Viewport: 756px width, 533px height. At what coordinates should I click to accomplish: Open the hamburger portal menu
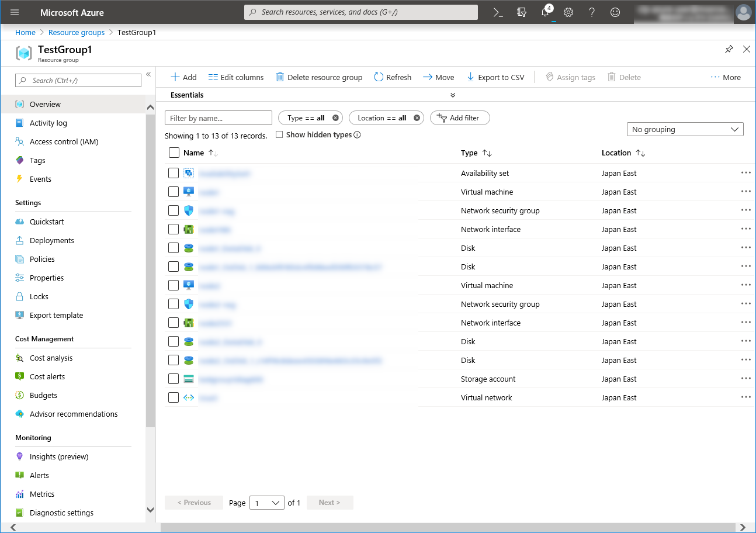click(x=15, y=12)
